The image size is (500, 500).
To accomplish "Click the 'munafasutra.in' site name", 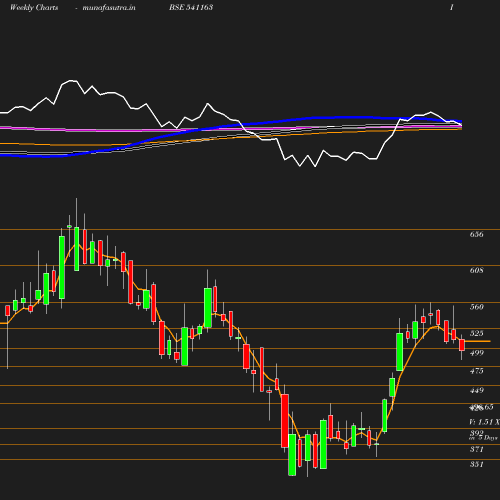I will pos(109,7).
